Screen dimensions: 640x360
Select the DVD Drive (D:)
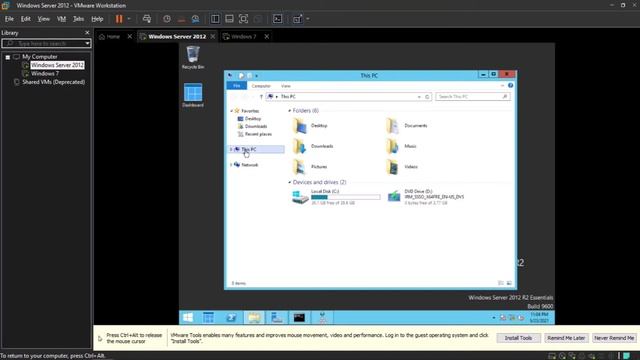[x=425, y=197]
